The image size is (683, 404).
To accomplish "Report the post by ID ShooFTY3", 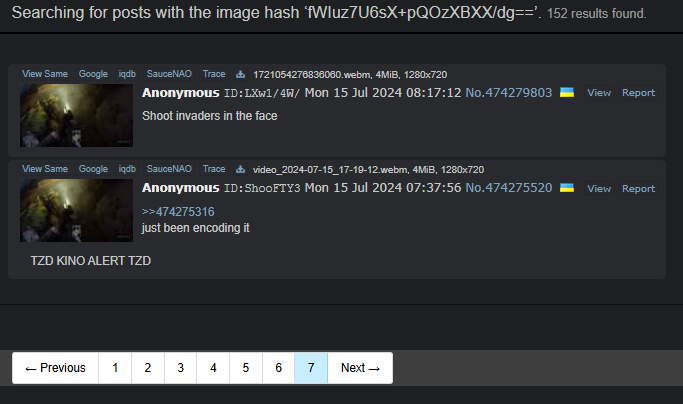I will (638, 189).
